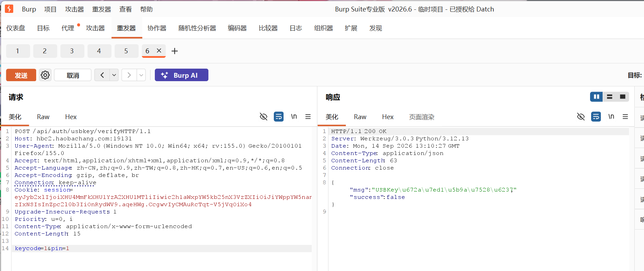
Task: Switch to tabbed combined layout view
Action: 622,97
